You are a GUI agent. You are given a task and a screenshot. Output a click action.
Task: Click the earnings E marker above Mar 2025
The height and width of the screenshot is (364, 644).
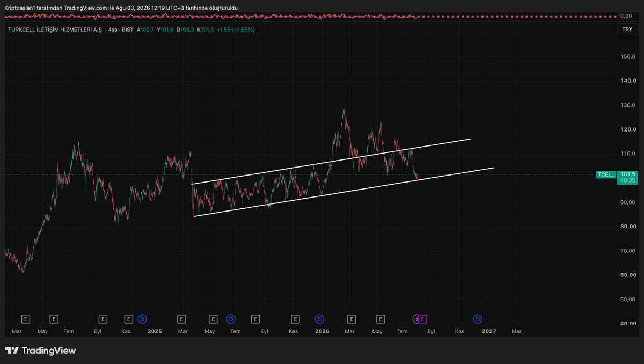pos(182,319)
